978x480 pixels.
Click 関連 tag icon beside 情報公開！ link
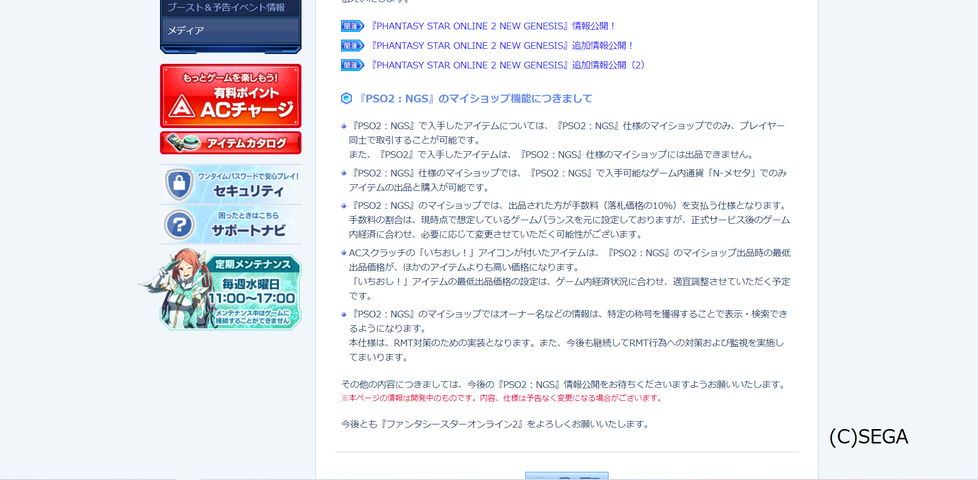[352, 26]
